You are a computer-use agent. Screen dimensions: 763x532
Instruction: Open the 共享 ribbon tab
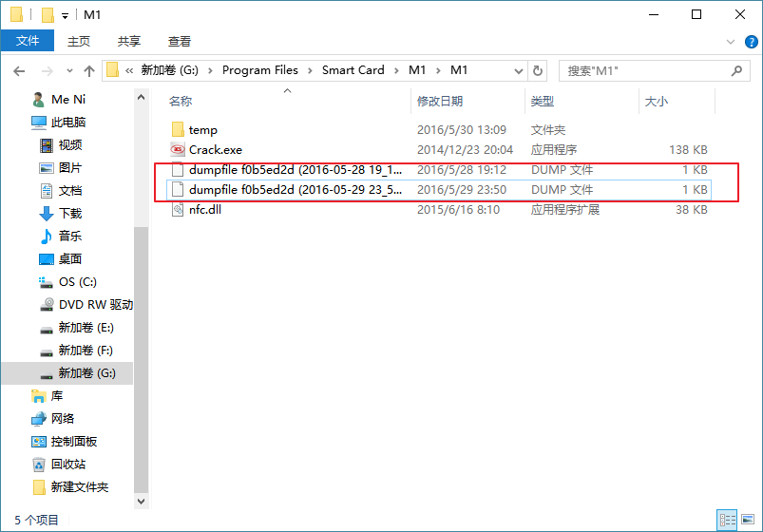129,41
